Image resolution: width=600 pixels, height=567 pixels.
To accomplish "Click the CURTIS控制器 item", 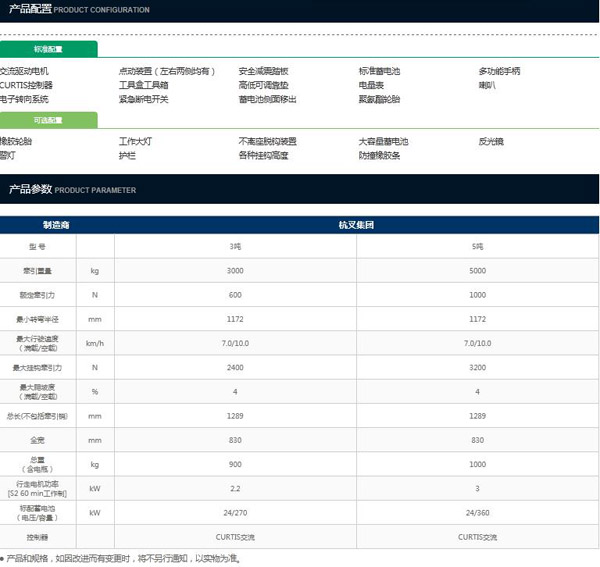I will point(27,85).
